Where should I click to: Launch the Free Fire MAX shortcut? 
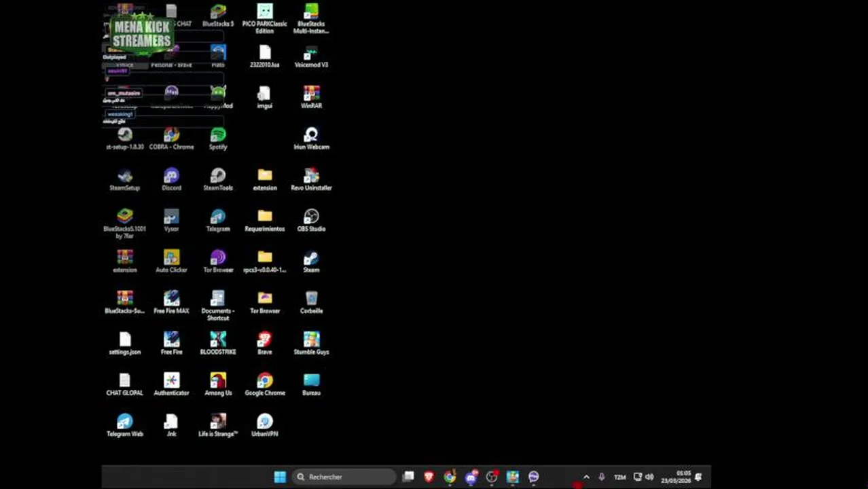pyautogui.click(x=171, y=302)
